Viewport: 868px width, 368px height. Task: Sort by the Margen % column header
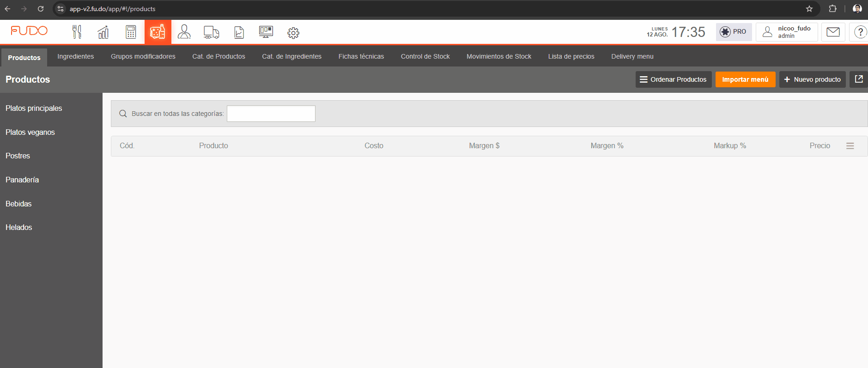607,145
